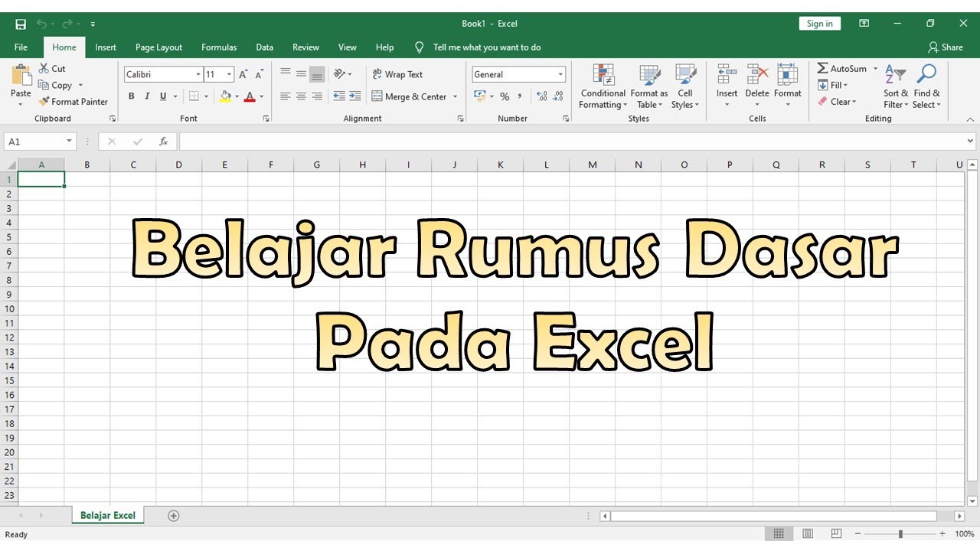Click the red Font Color swatch
The height and width of the screenshot is (551, 980).
[x=250, y=96]
